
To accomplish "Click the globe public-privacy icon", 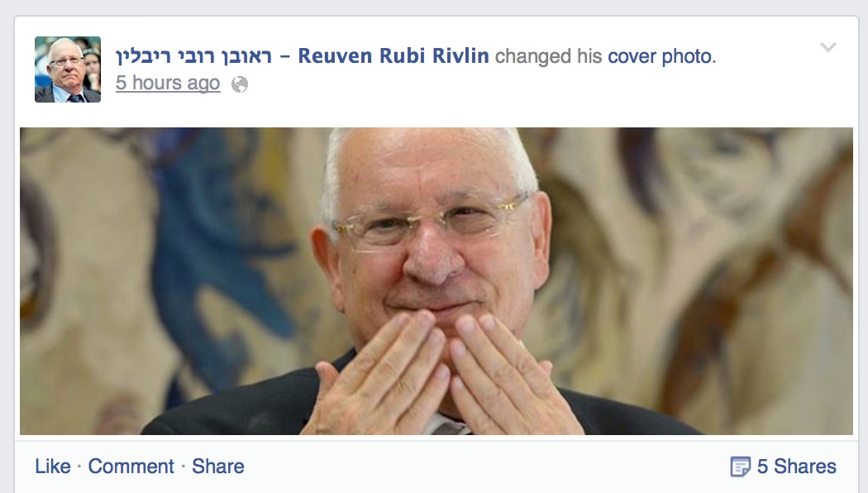I will pyautogui.click(x=239, y=84).
